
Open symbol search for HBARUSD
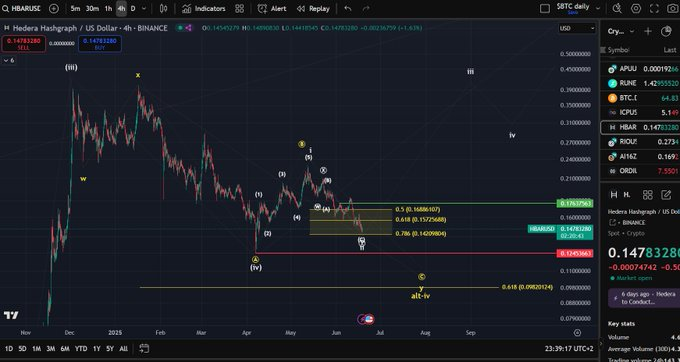click(x=22, y=9)
